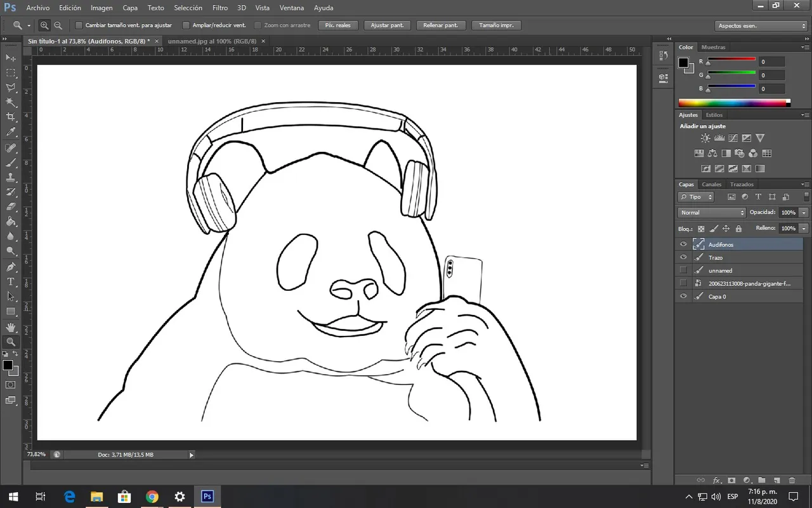
Task: Open the layer styles fx menu
Action: tap(717, 481)
